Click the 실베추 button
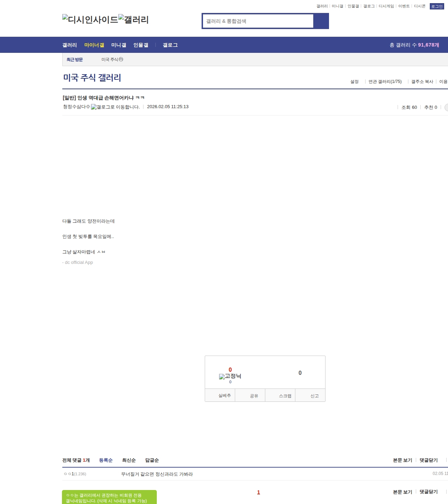 point(220,395)
